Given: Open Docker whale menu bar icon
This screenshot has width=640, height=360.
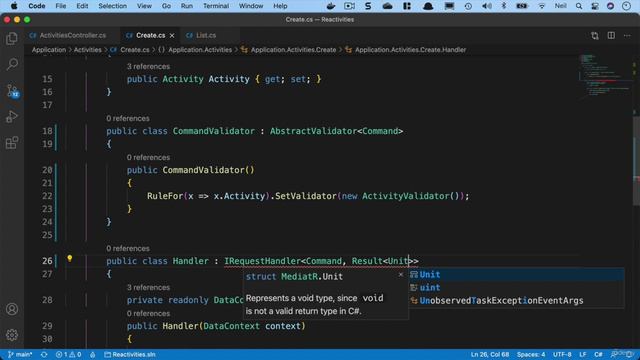Looking at the screenshot, I should click(331, 6).
